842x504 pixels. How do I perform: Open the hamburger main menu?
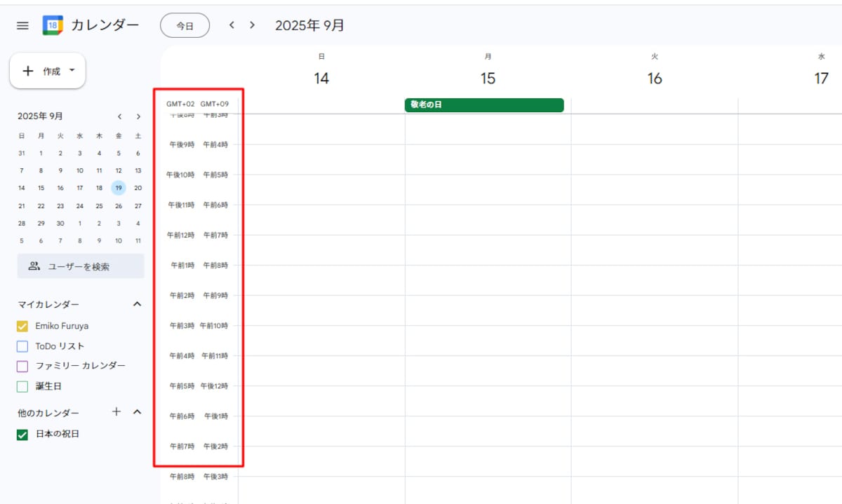(22, 25)
